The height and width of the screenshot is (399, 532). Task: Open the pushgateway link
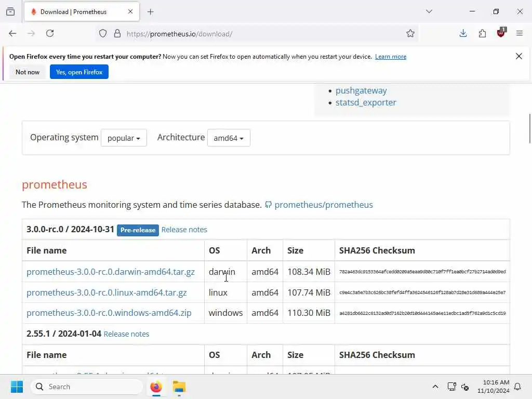[x=361, y=90]
